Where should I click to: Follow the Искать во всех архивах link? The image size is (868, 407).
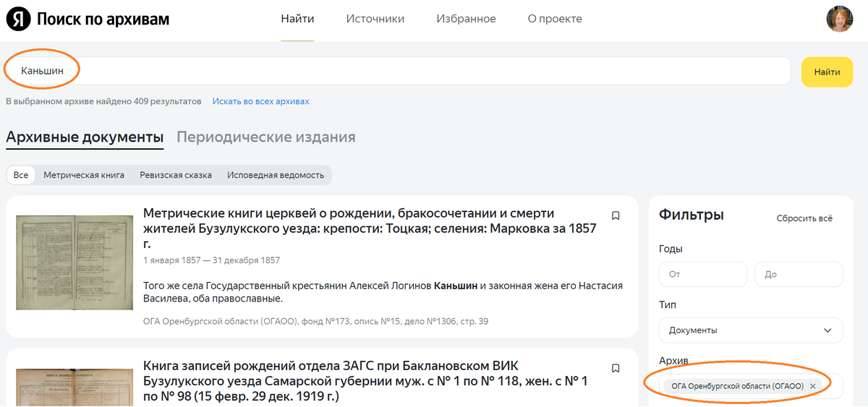pos(260,101)
